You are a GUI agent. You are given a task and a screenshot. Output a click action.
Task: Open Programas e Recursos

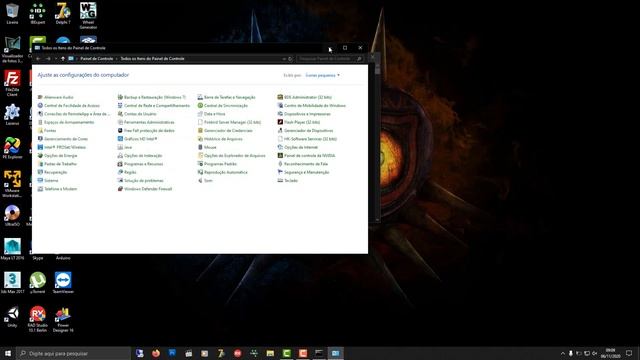(140, 164)
